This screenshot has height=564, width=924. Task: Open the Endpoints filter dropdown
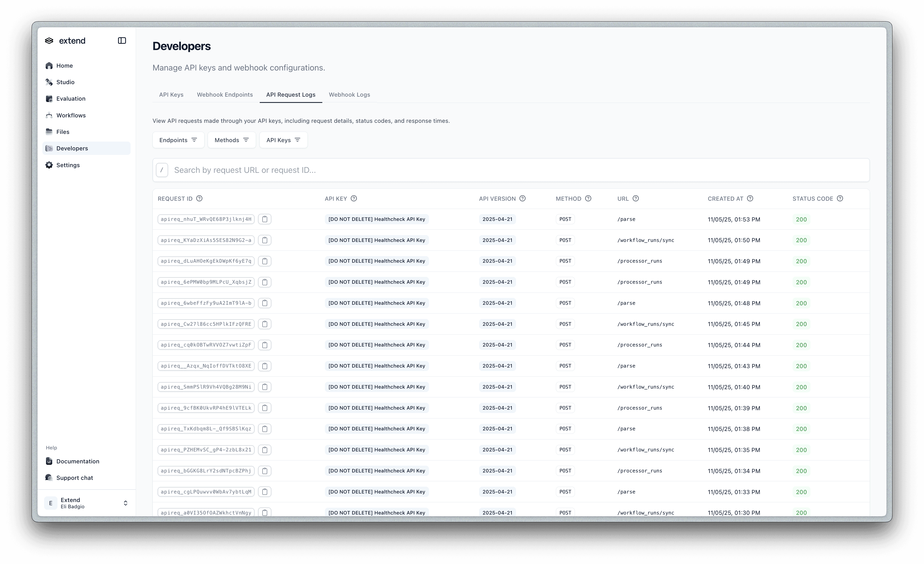(178, 140)
